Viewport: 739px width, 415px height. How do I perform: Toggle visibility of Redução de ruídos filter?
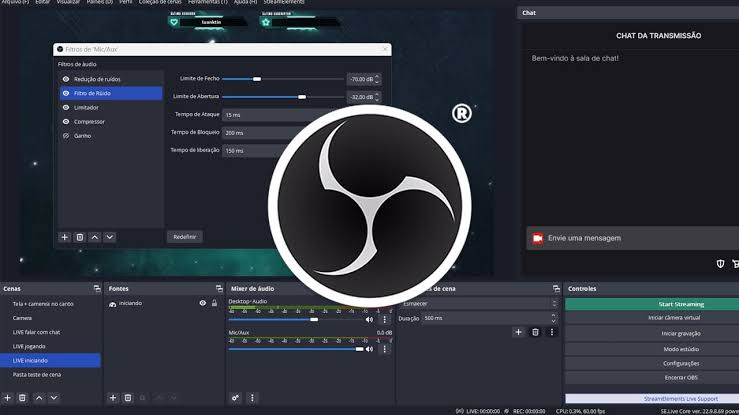pyautogui.click(x=66, y=79)
